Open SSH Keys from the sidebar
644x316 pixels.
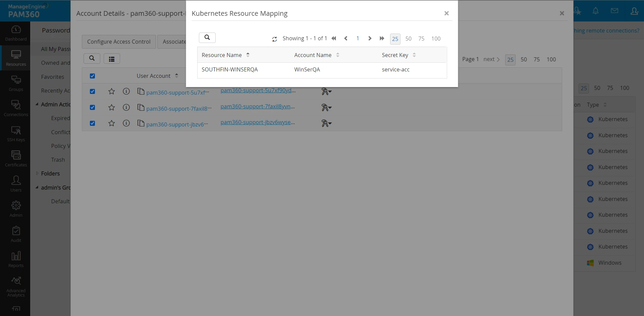(x=16, y=134)
